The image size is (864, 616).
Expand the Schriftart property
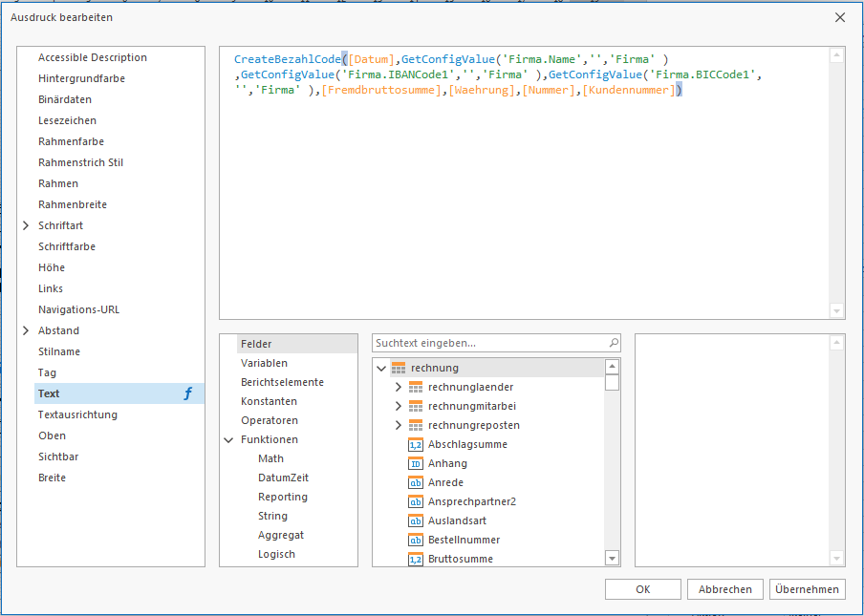click(x=26, y=225)
